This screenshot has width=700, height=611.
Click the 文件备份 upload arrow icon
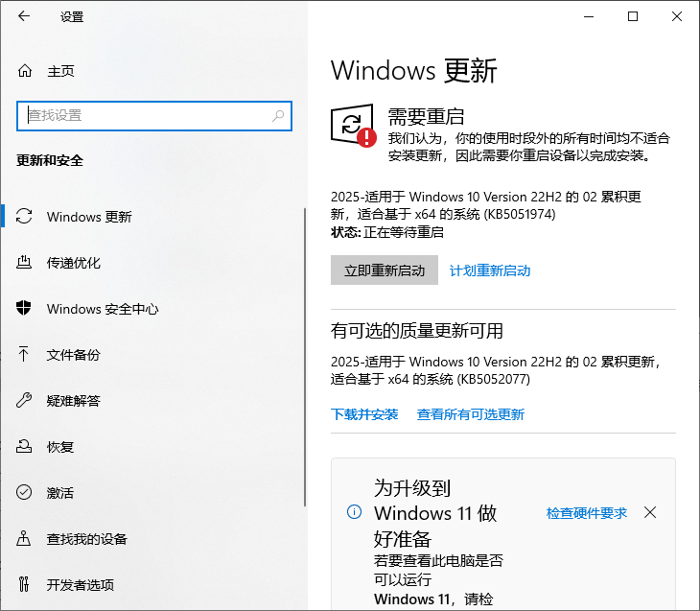click(x=24, y=354)
